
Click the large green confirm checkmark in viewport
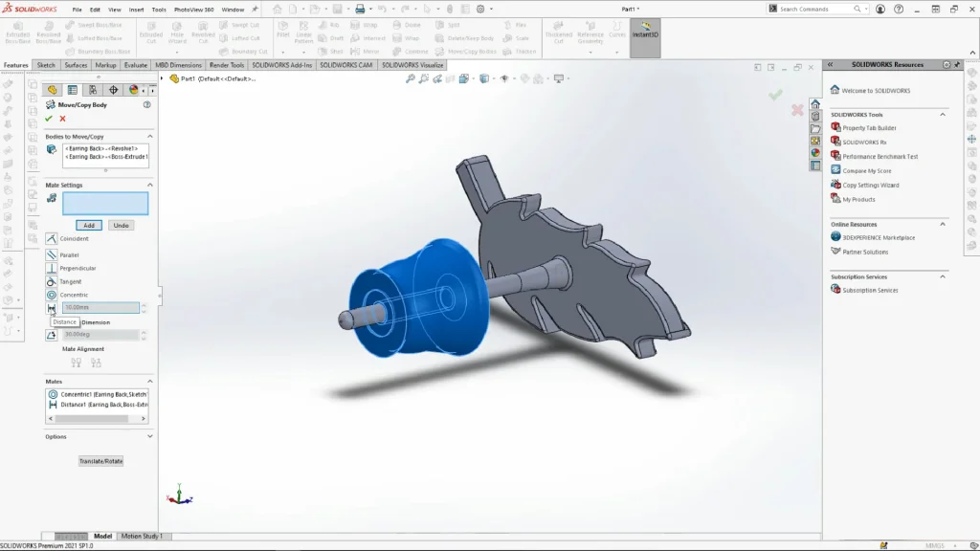tap(775, 95)
